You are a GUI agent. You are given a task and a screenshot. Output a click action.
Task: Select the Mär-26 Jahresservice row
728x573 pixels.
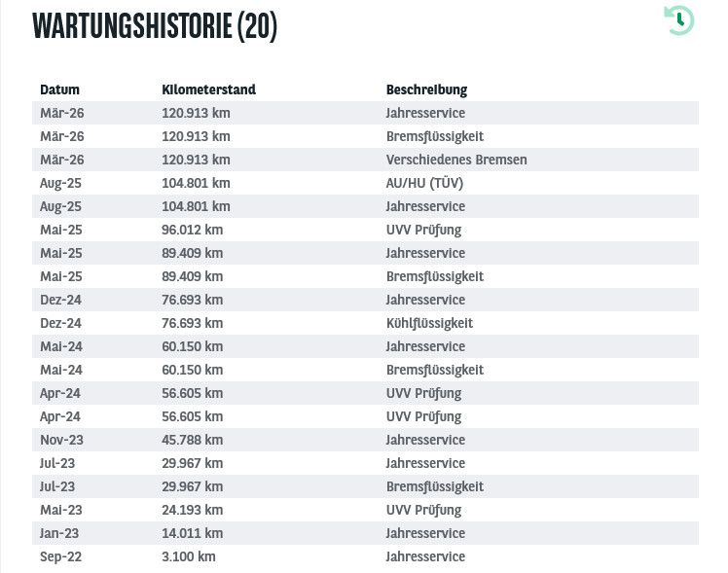click(365, 113)
